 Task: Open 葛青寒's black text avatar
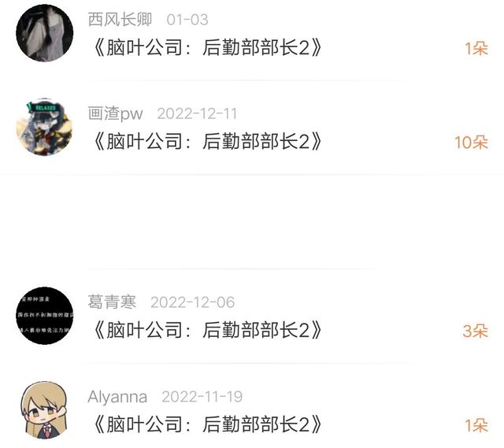click(45, 316)
